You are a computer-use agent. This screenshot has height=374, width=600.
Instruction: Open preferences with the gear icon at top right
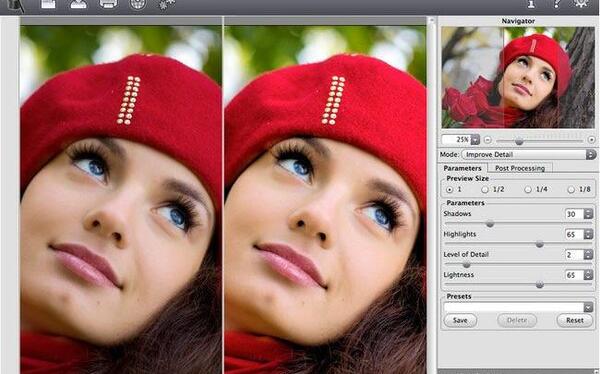pyautogui.click(x=581, y=4)
